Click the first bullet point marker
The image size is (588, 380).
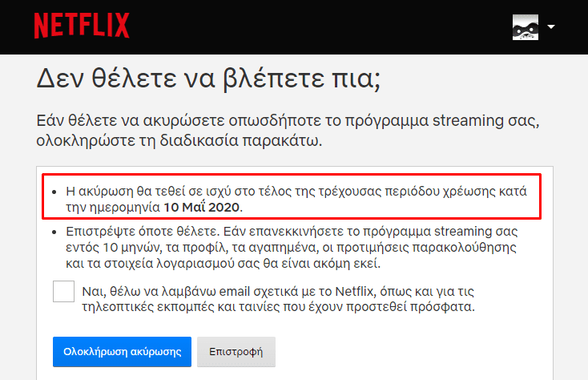pos(54,192)
